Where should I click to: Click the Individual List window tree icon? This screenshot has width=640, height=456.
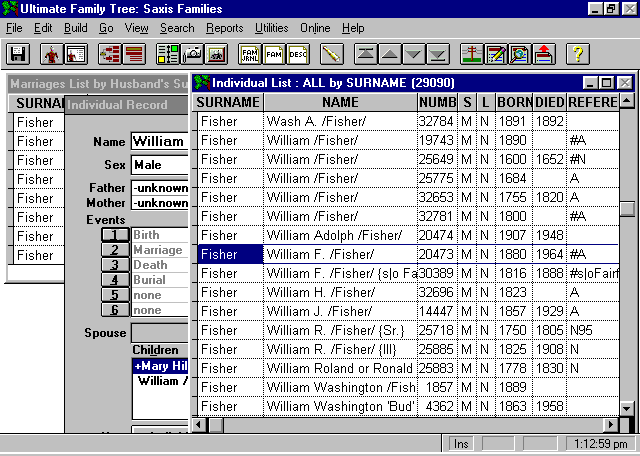point(202,83)
